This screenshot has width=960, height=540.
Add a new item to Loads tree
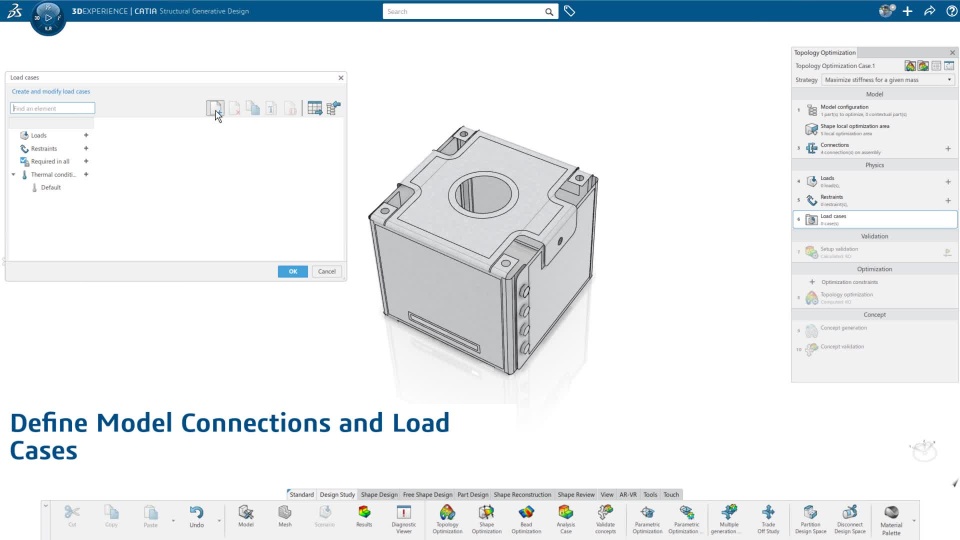[x=86, y=135]
